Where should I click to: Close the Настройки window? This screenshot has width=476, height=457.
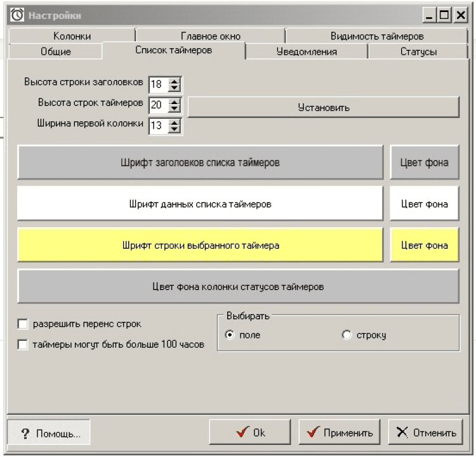pos(461,15)
